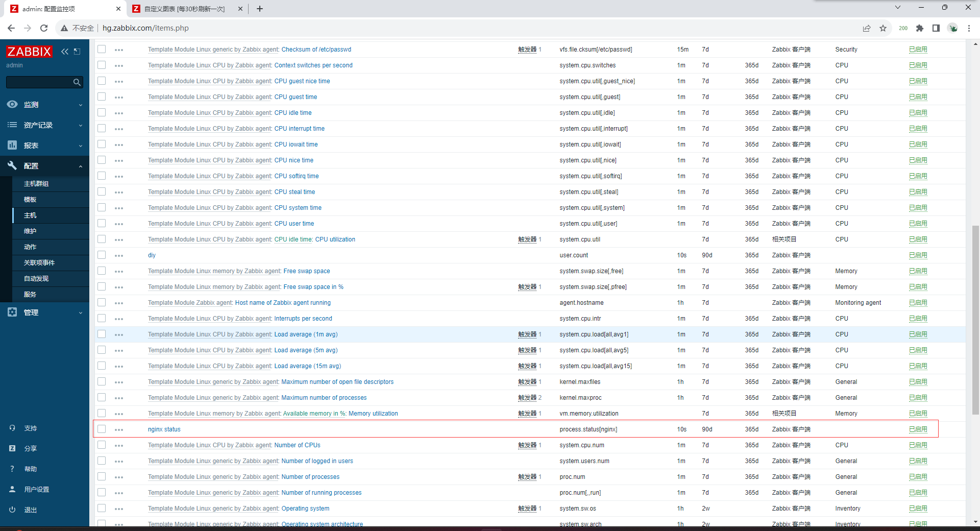Open browser three-dot menu
The width and height of the screenshot is (980, 531).
click(x=969, y=28)
